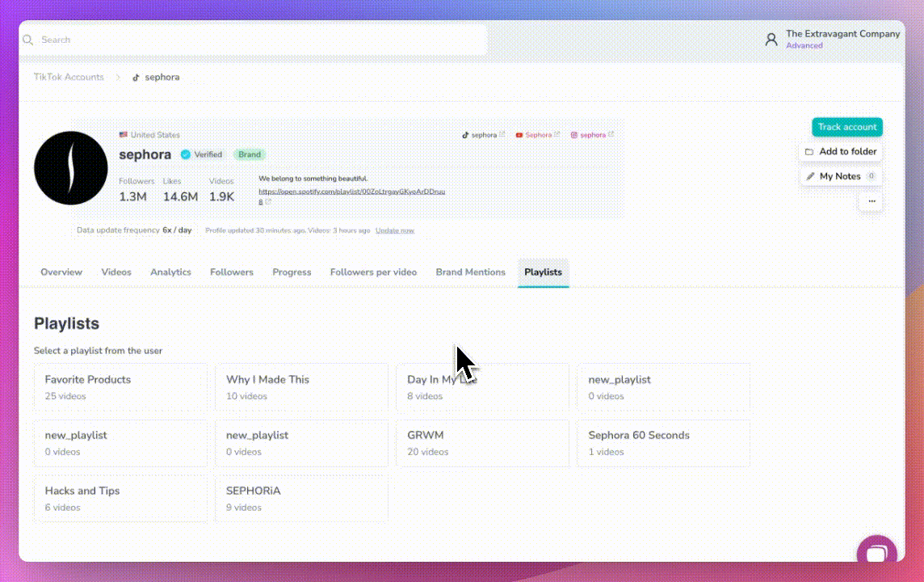
Task: Select the Followers per video tab
Action: (373, 272)
